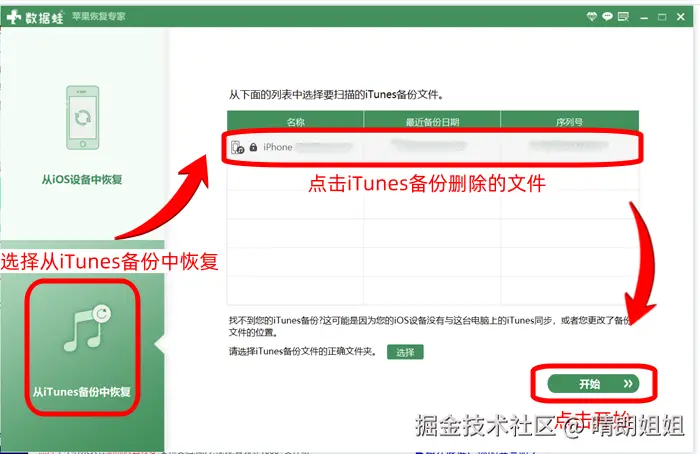
Task: Maximize the 数据蛙 window
Action: point(662,17)
